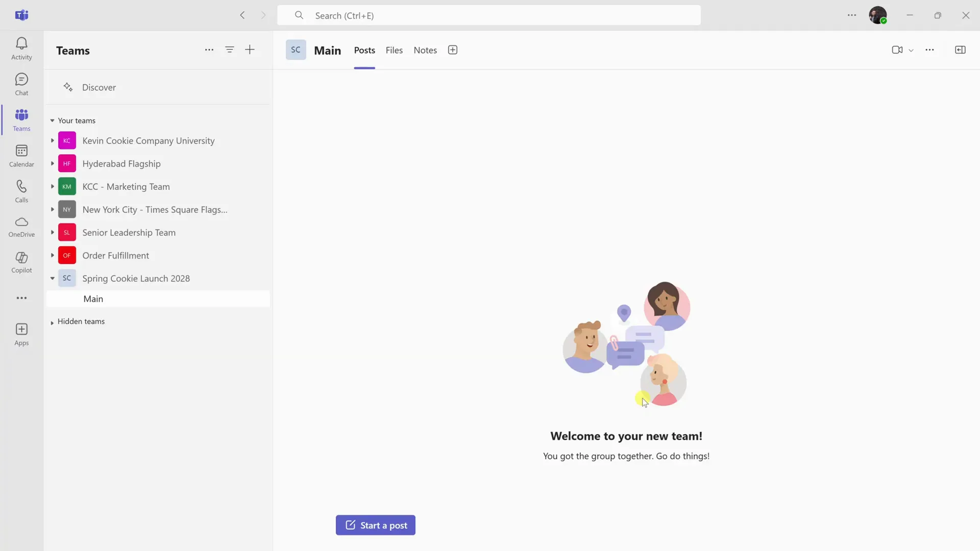Open settings and more menu in title bar
The image size is (980, 551).
852,15
